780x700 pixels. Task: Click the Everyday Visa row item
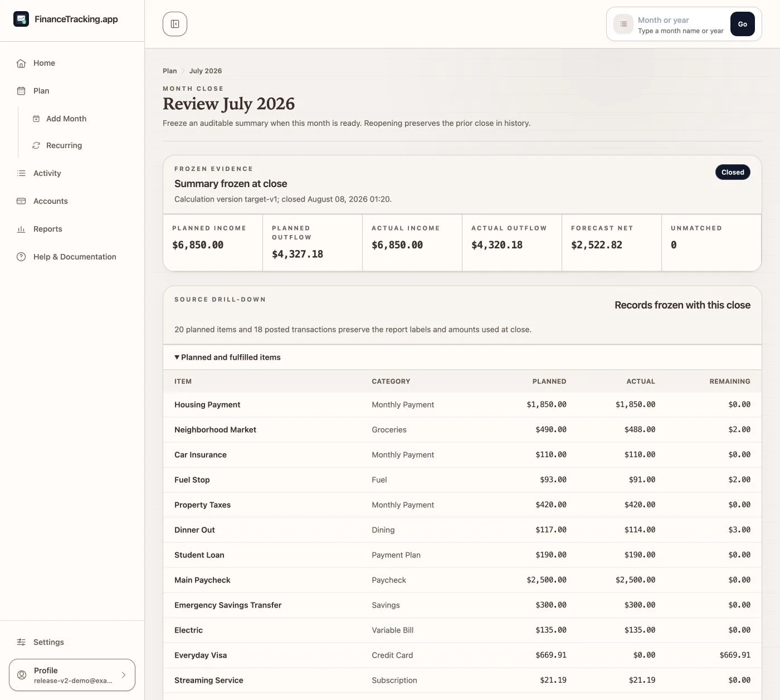(201, 655)
